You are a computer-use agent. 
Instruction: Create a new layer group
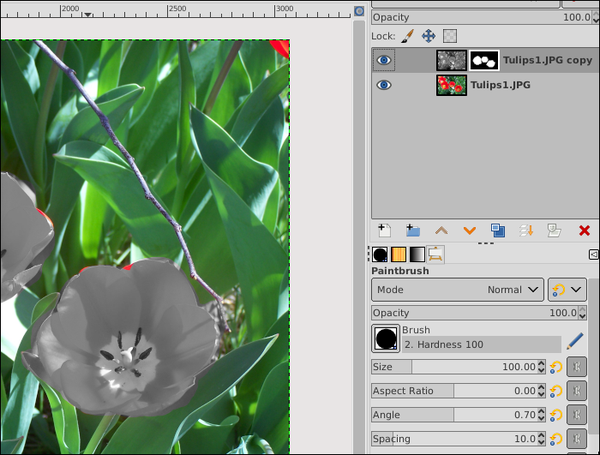[x=413, y=230]
